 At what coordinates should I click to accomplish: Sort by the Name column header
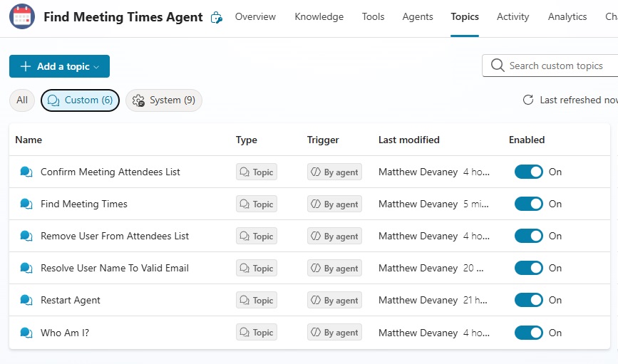pyautogui.click(x=29, y=140)
